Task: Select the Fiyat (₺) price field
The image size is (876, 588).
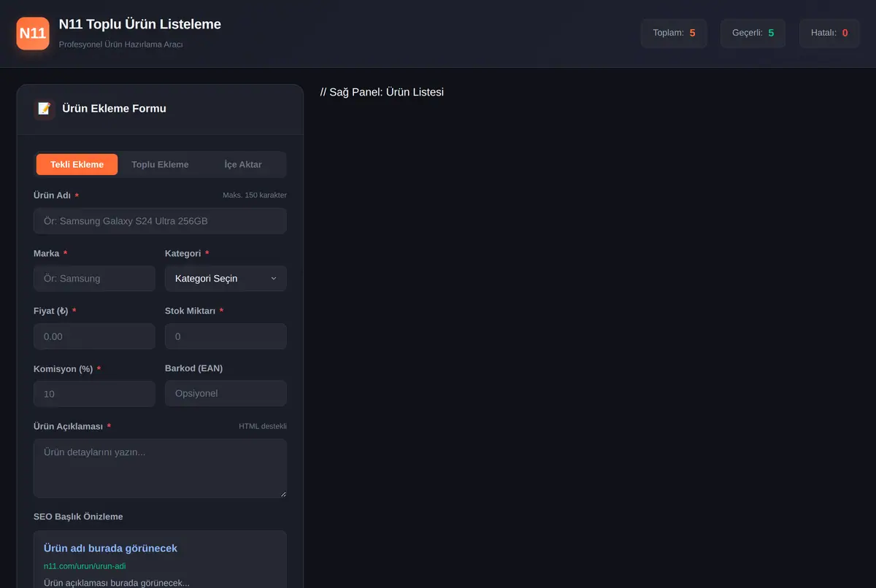Action: pyautogui.click(x=94, y=336)
